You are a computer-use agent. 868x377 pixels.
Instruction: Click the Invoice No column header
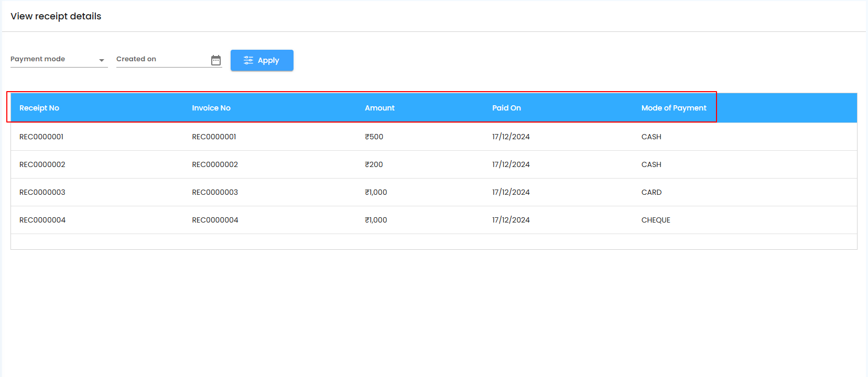(x=211, y=108)
